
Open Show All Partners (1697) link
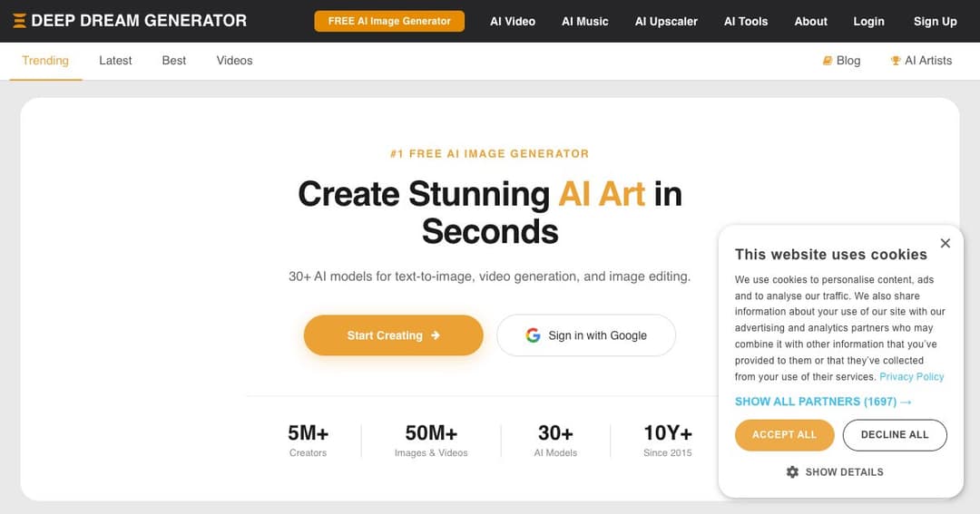(823, 402)
